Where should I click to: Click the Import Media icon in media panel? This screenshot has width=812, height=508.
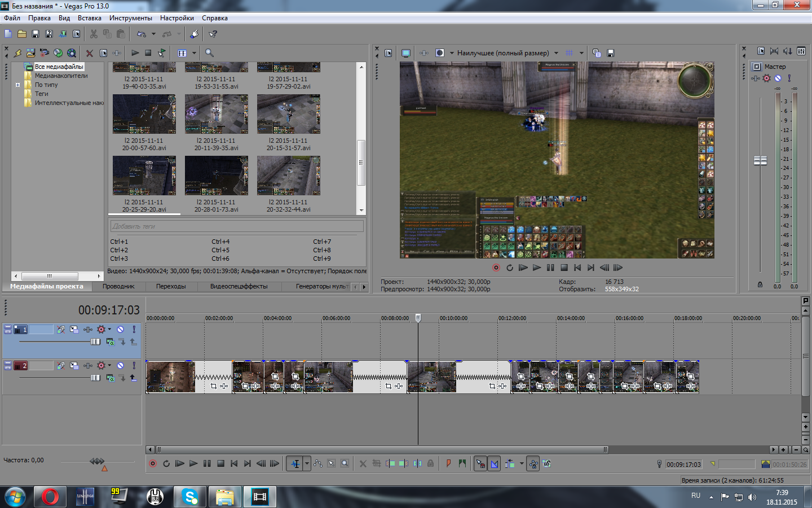[30, 53]
